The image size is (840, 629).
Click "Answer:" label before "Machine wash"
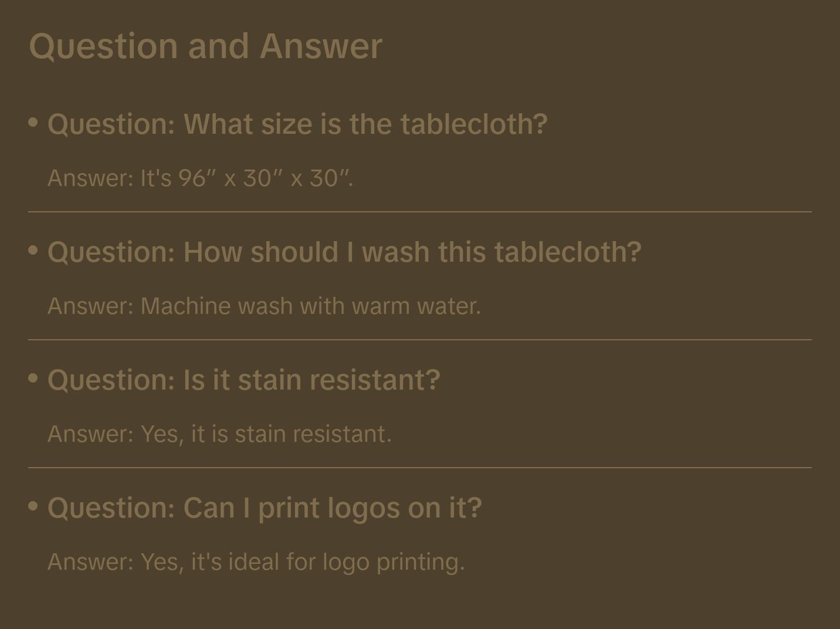pos(91,306)
